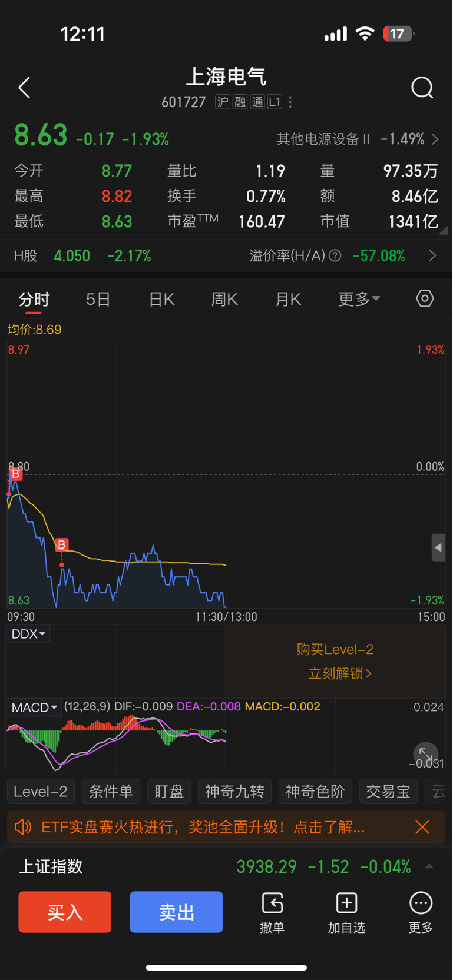Tap the H股 price 4.050

click(72, 255)
